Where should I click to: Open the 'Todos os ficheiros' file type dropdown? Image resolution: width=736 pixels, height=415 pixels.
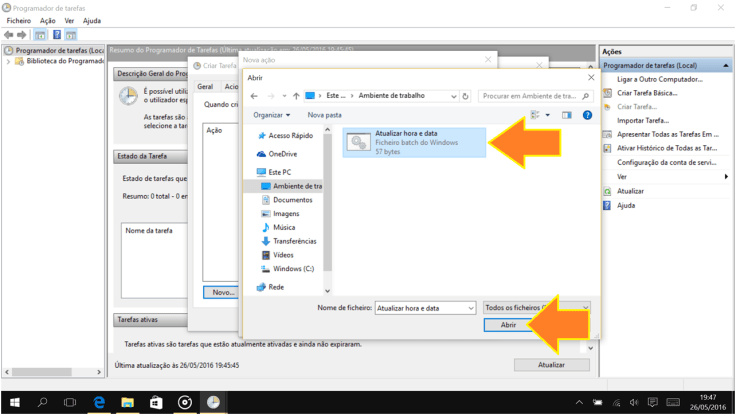(536, 308)
